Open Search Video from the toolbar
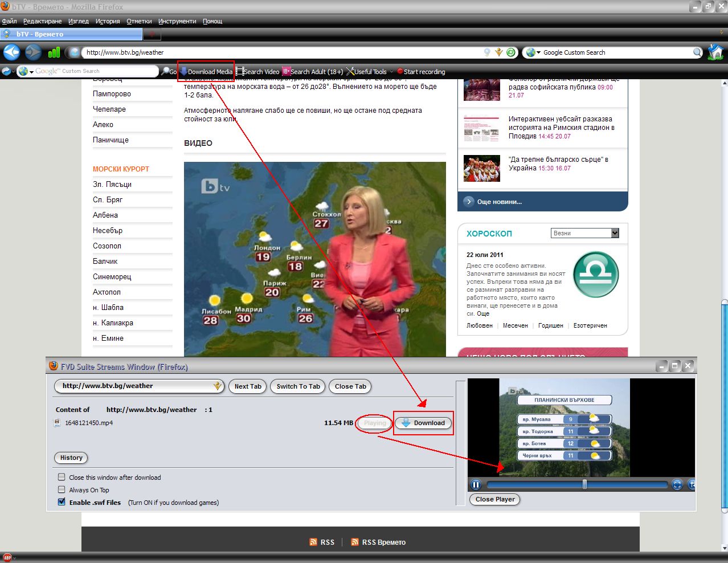 (257, 72)
